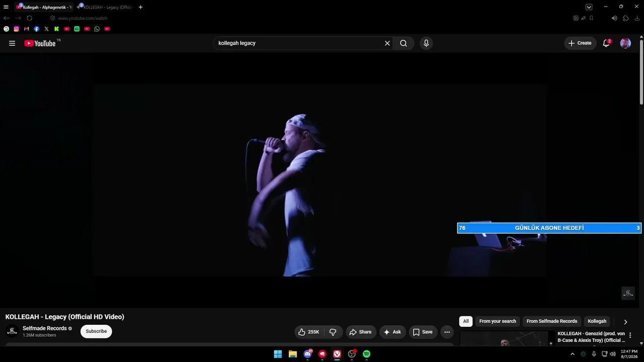Share the Legacy video
The width and height of the screenshot is (644, 362).
360,332
